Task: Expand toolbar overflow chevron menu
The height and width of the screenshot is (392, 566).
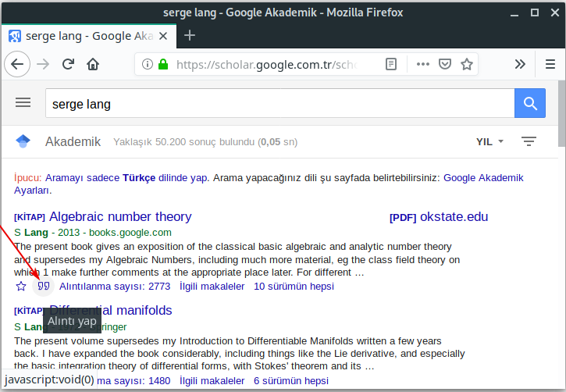Action: tap(520, 64)
